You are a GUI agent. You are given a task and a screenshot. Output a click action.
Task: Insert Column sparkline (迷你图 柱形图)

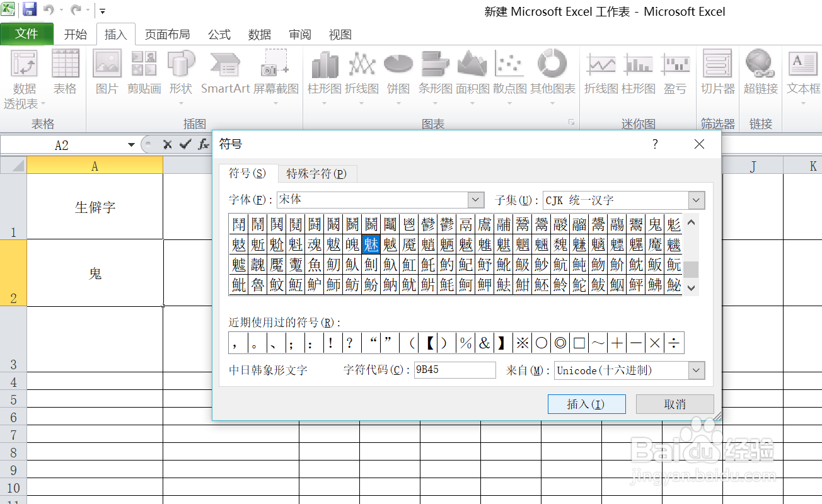pyautogui.click(x=638, y=72)
